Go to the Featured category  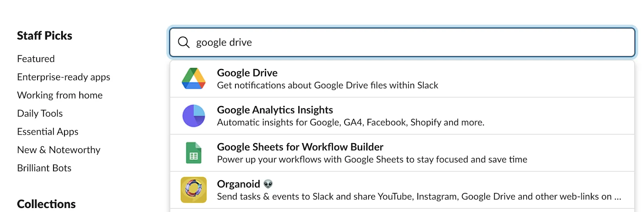tap(36, 59)
